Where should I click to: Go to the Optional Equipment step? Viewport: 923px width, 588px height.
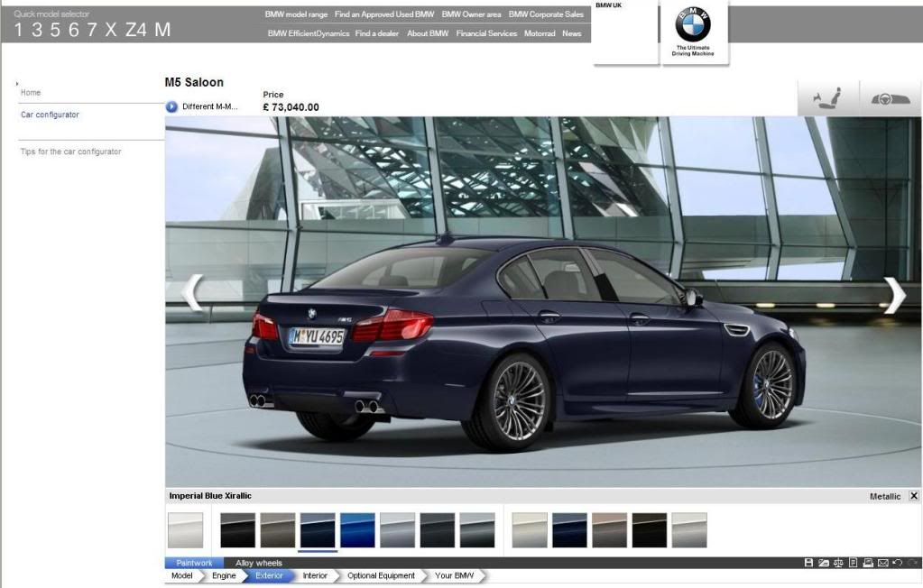pos(381,575)
